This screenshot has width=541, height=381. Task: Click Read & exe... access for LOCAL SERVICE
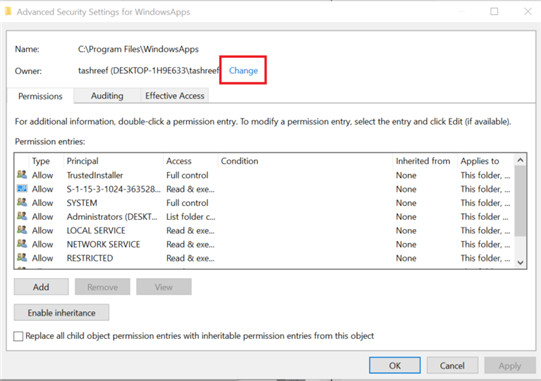point(190,230)
